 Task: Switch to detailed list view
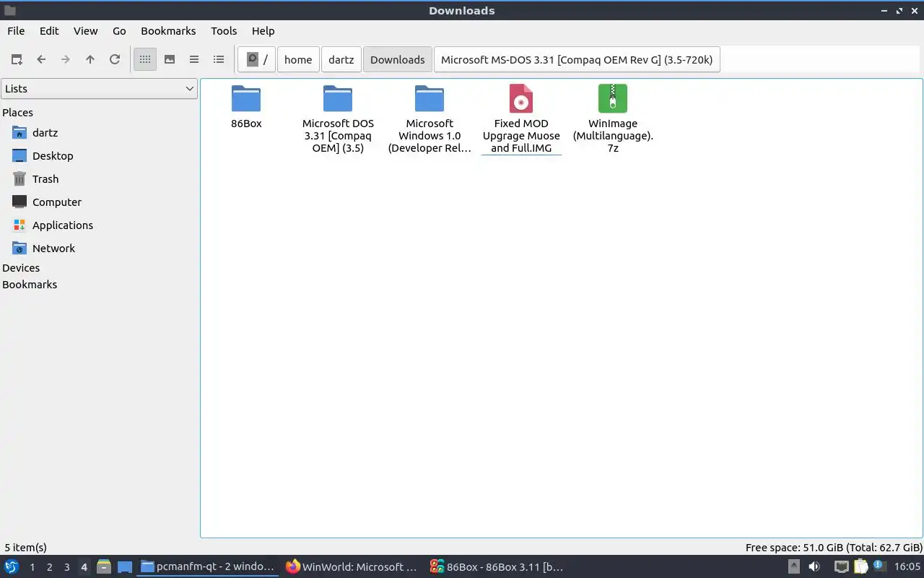(219, 59)
